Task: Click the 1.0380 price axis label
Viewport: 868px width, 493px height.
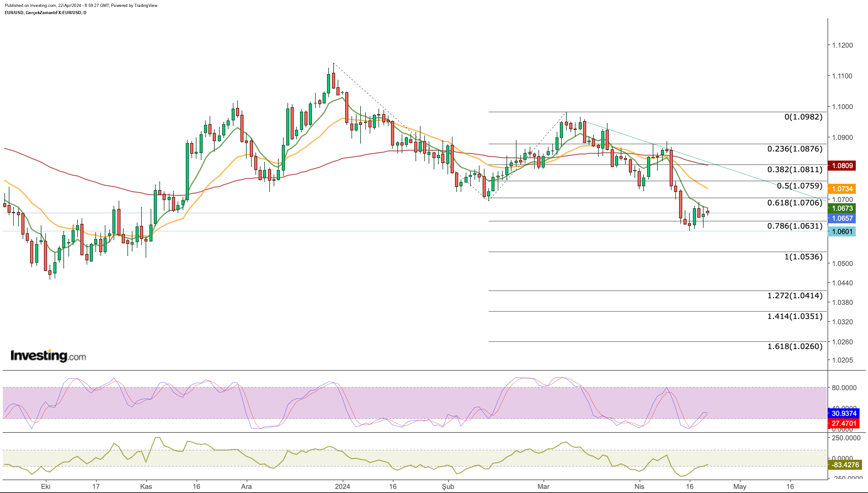Action: click(842, 302)
